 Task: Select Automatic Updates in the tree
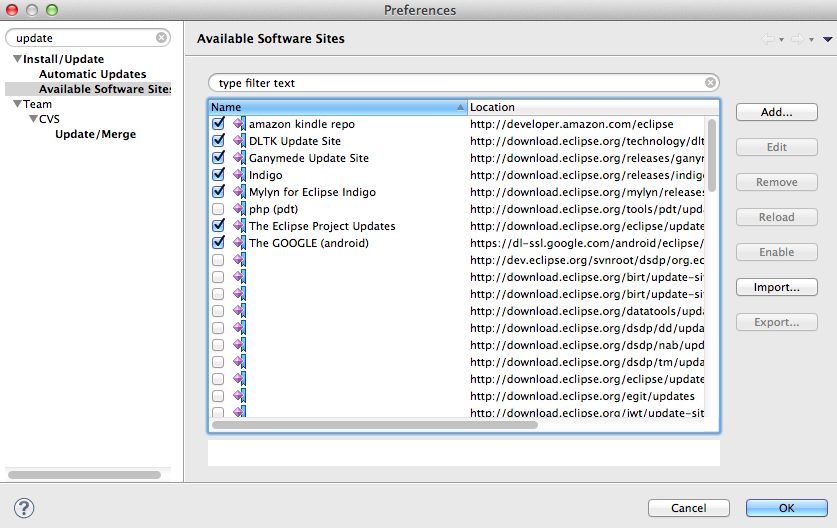pyautogui.click(x=92, y=74)
